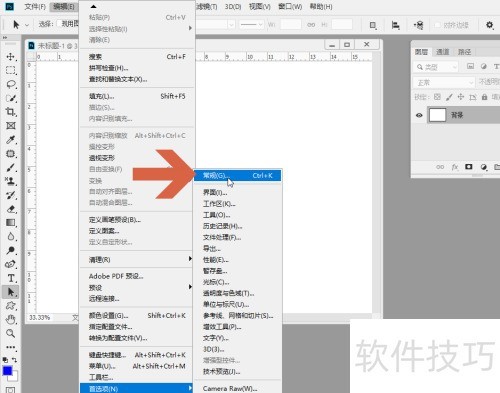Select the Zoom magnifier tool
The height and width of the screenshot is (393, 500).
coord(11,333)
